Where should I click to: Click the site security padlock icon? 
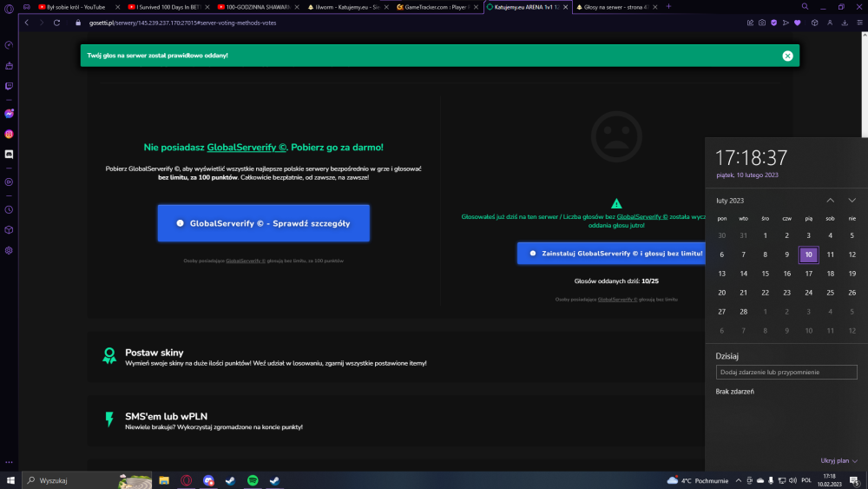pyautogui.click(x=78, y=23)
